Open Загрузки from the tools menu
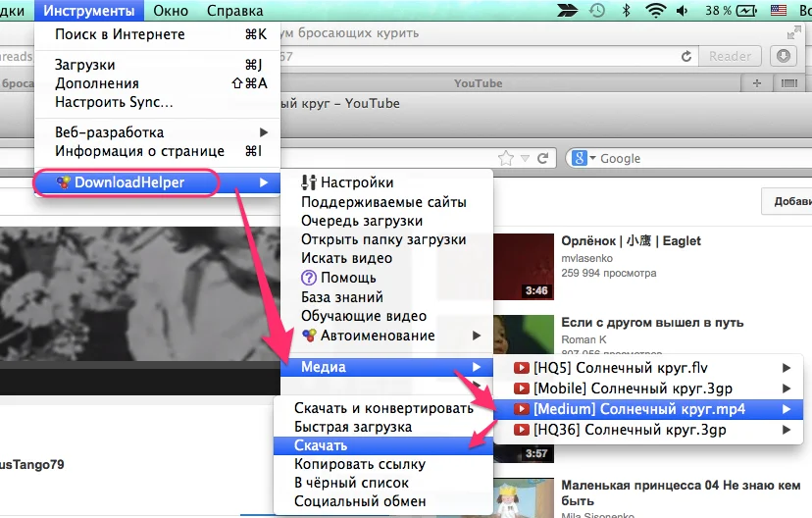Viewport: 812px width, 518px height. pyautogui.click(x=158, y=65)
